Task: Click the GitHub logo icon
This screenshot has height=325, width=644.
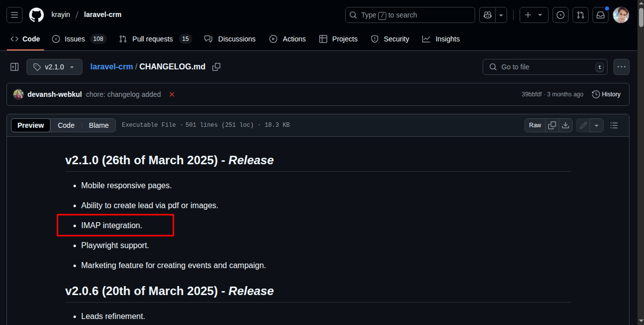Action: click(36, 15)
